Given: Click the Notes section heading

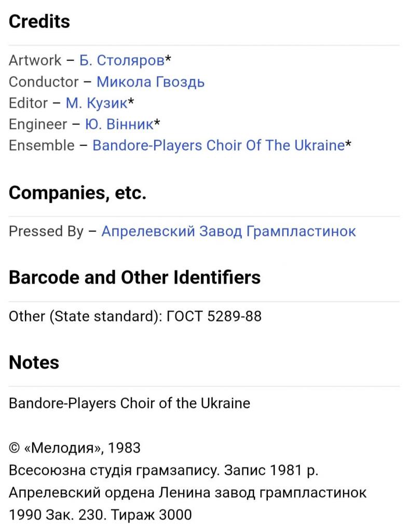Looking at the screenshot, I should click(34, 362).
